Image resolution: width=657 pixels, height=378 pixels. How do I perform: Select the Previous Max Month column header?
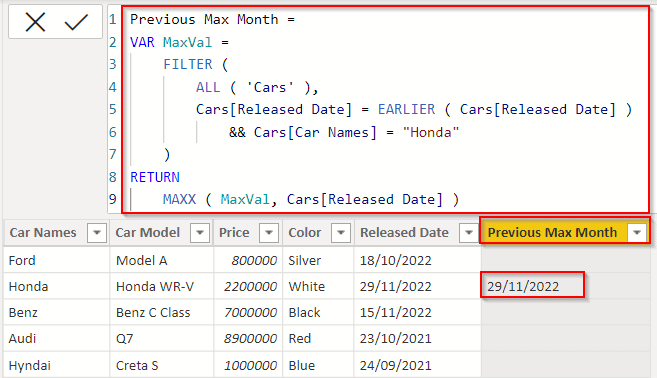pos(565,233)
